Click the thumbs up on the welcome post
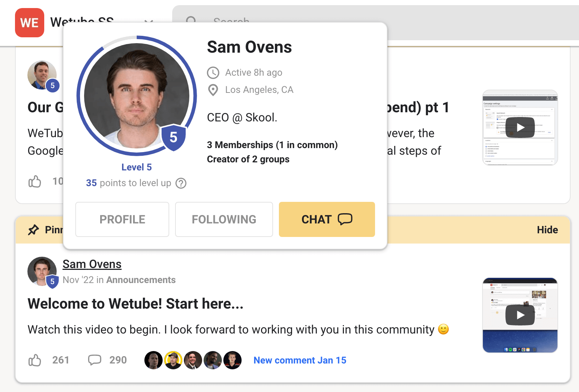Viewport: 579px width, 392px height. 34,360
